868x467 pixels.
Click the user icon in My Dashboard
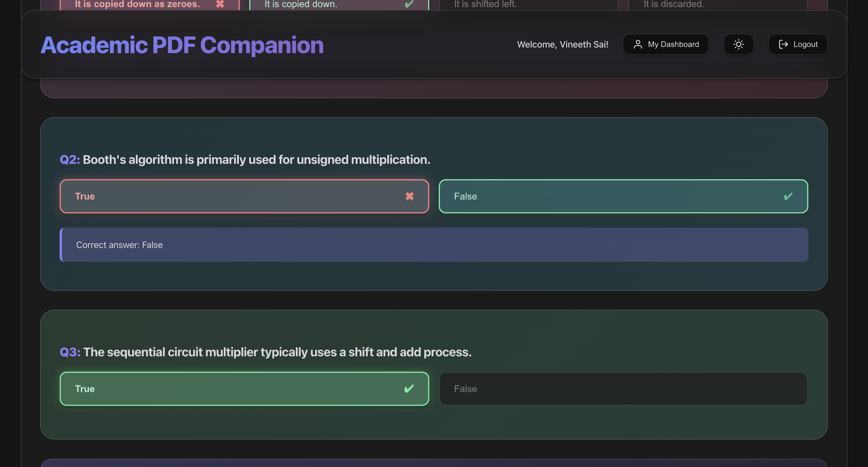637,44
